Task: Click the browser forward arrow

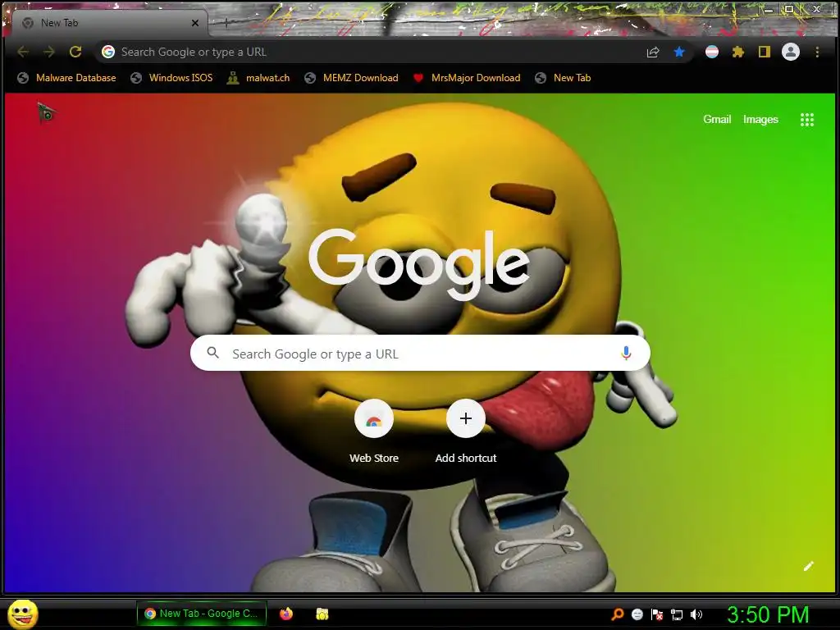Action: coord(48,52)
